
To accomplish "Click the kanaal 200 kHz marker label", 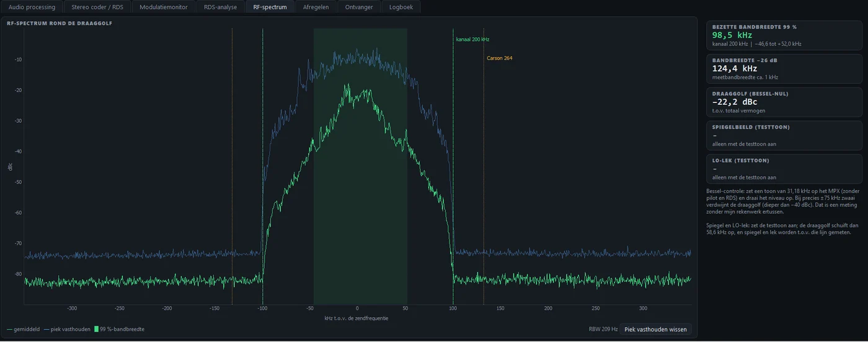I will tap(472, 39).
